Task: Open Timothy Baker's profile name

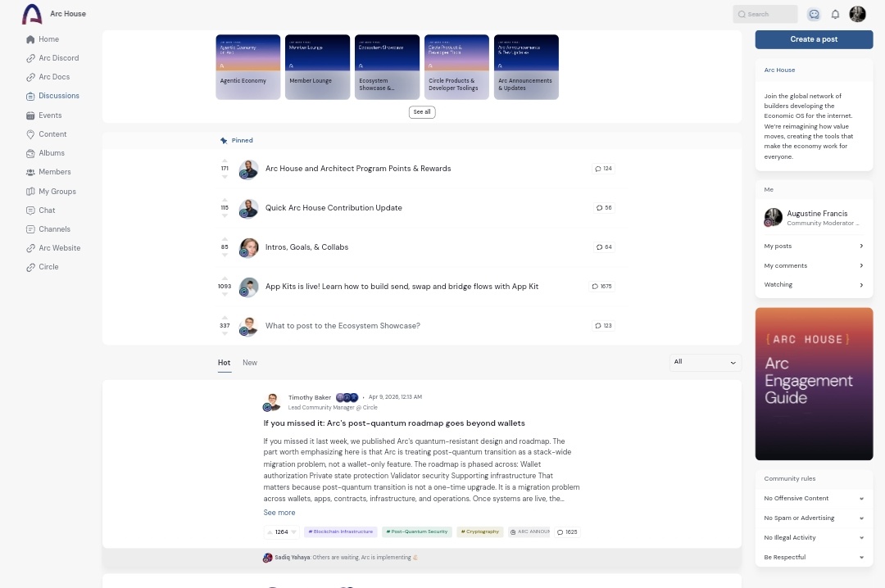Action: coord(309,397)
